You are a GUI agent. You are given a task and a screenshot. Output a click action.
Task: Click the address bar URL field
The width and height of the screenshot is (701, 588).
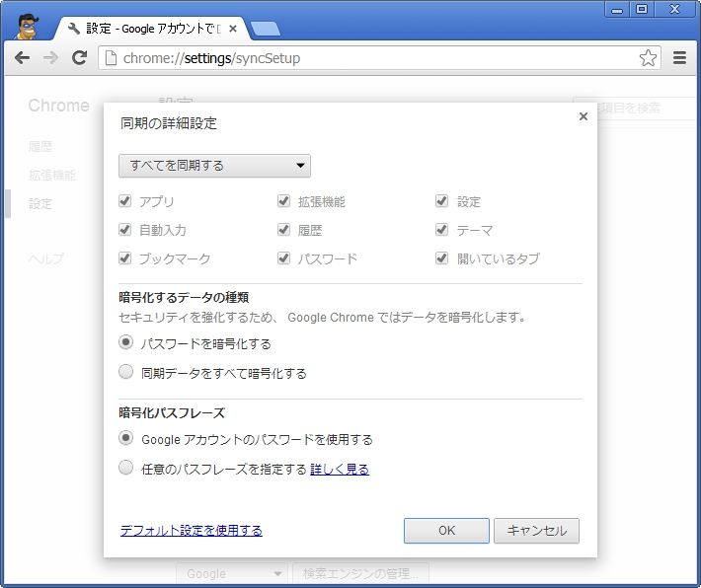(379, 58)
